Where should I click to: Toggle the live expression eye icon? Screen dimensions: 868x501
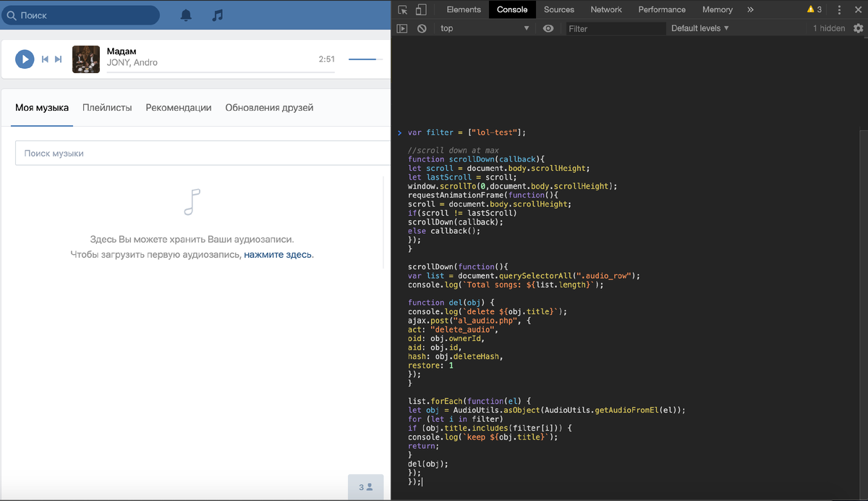(x=548, y=28)
